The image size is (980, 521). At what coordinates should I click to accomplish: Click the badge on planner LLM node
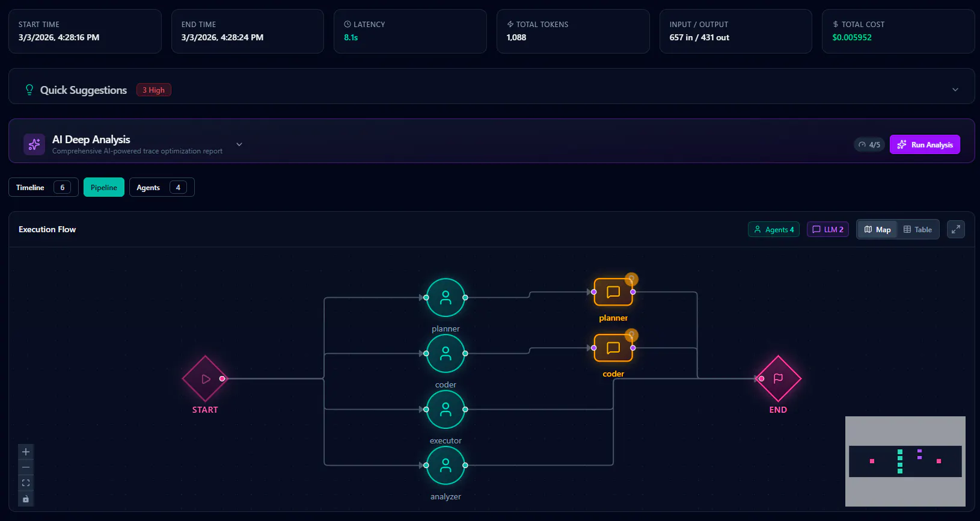631,279
